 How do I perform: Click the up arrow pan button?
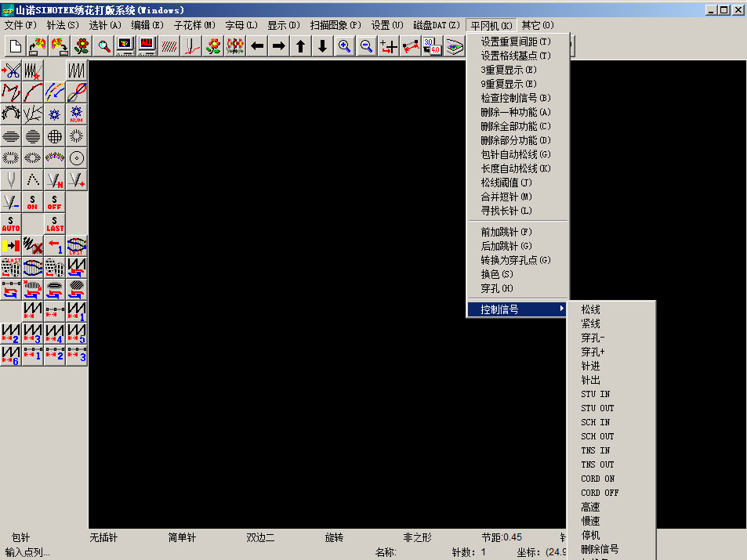[x=301, y=46]
